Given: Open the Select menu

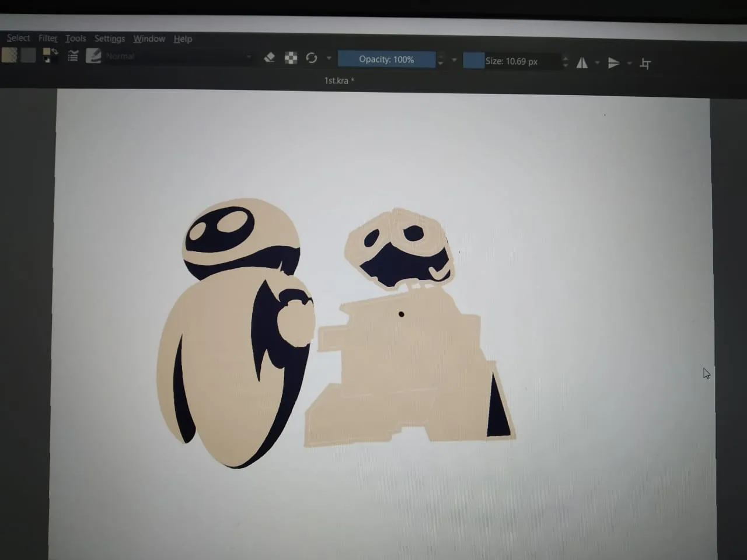Looking at the screenshot, I should pos(18,38).
